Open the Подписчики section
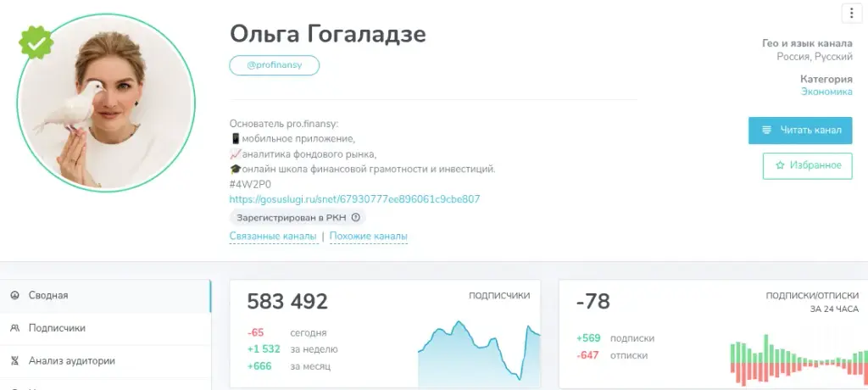Image resolution: width=868 pixels, height=390 pixels. coord(105,328)
